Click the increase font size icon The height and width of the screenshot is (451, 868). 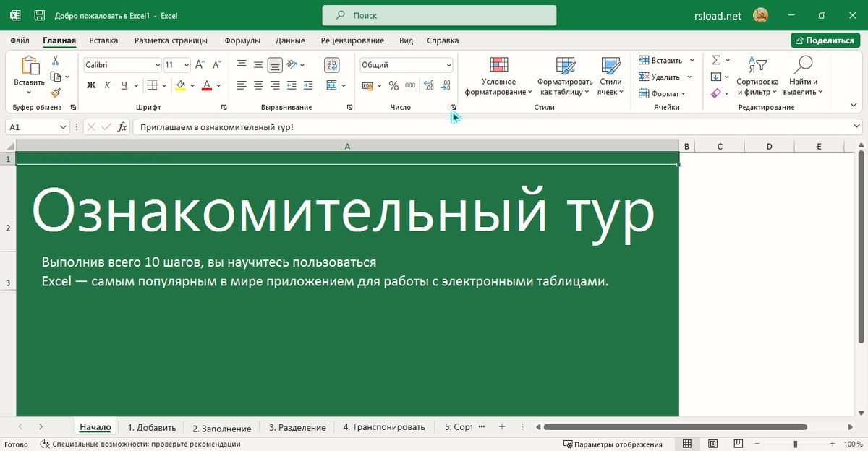200,65
